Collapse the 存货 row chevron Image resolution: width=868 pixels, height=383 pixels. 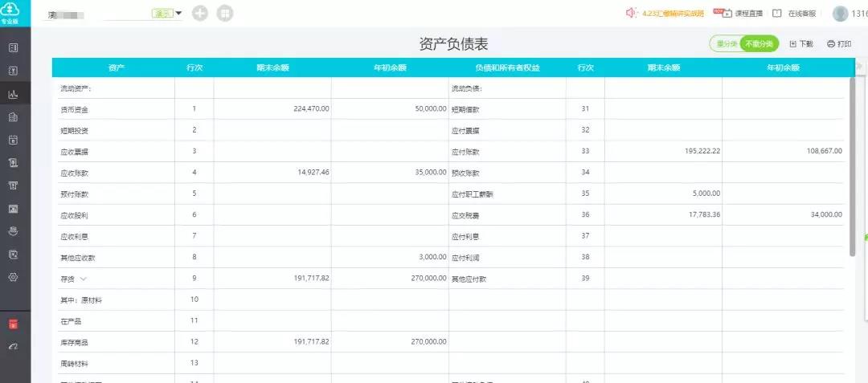click(x=83, y=279)
